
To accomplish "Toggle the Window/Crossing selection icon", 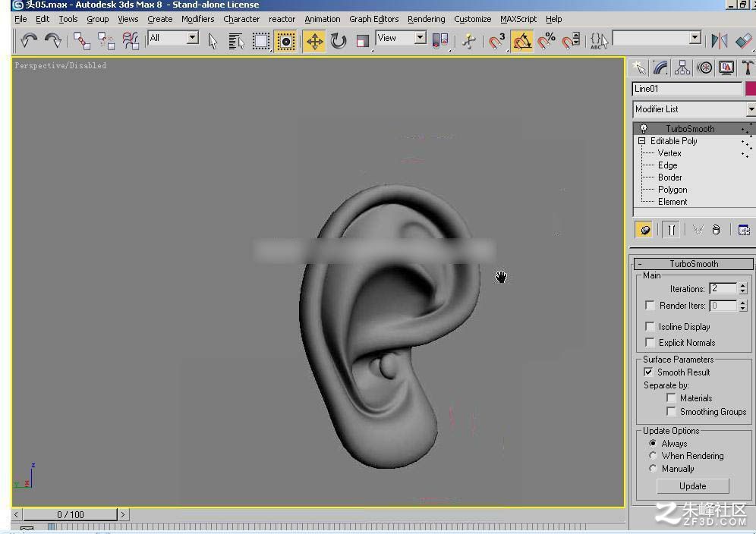I will coord(285,40).
